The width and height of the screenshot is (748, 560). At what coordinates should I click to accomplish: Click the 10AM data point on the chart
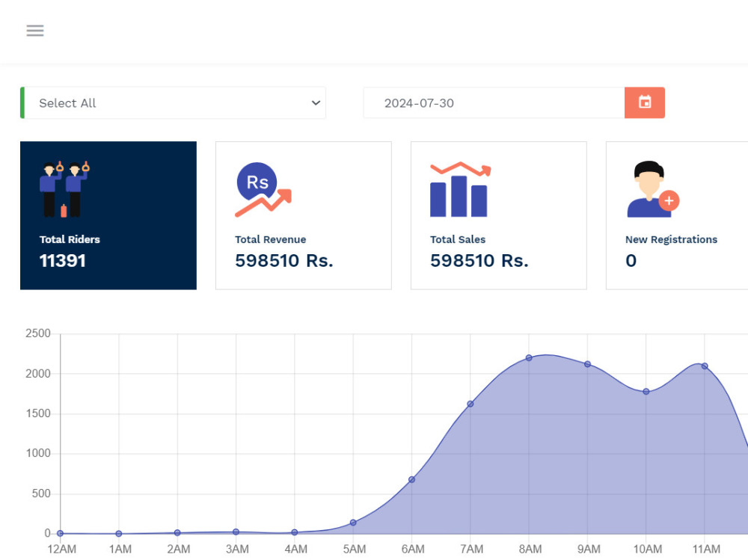[646, 392]
